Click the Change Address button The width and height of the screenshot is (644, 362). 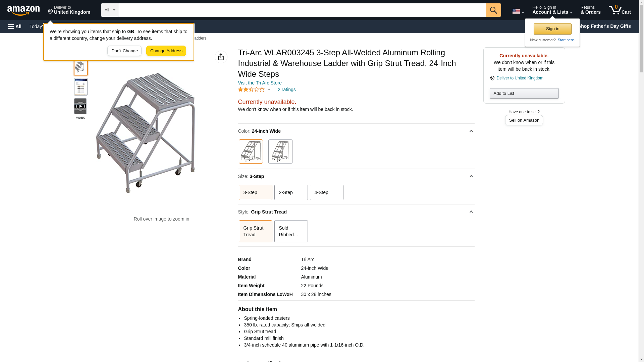(166, 51)
